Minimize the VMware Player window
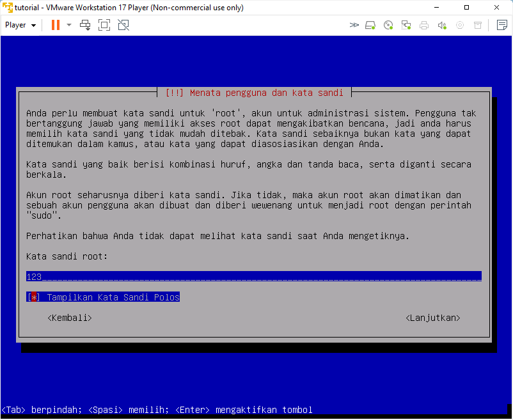 coord(436,8)
